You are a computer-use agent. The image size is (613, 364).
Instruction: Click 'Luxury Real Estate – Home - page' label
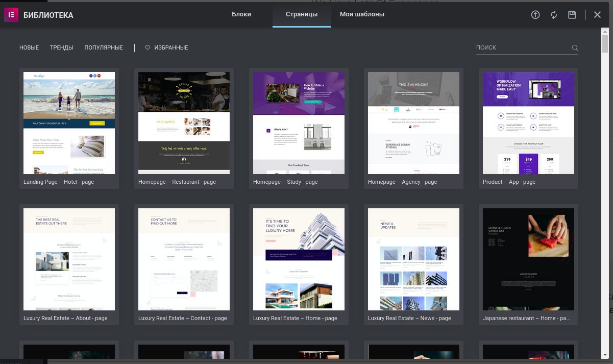click(295, 318)
